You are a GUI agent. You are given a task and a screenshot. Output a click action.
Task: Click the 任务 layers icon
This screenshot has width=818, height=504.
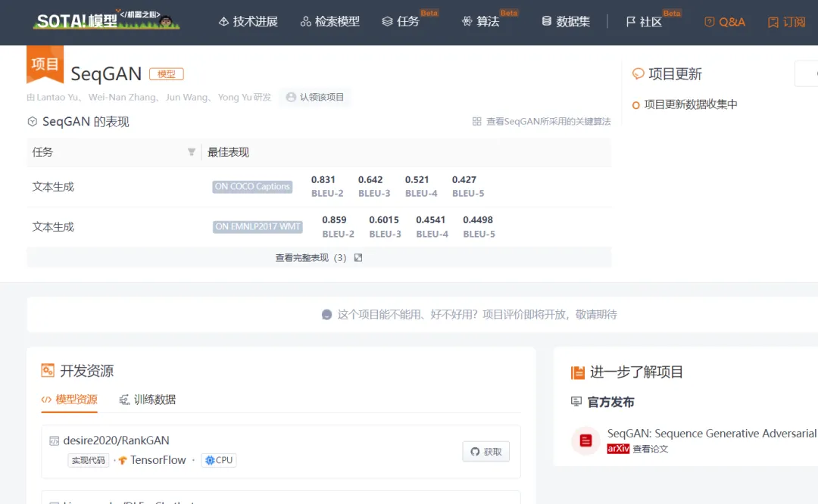pyautogui.click(x=387, y=21)
